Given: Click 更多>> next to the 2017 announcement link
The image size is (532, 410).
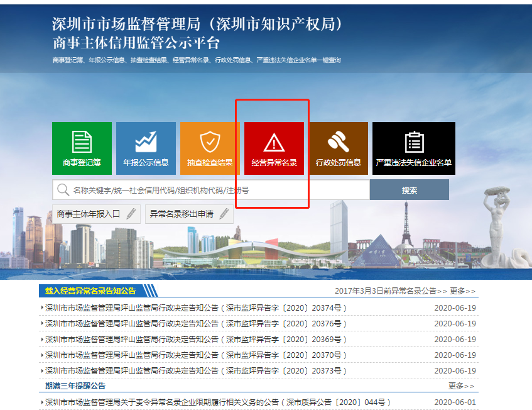Looking at the screenshot, I should coord(462,291).
